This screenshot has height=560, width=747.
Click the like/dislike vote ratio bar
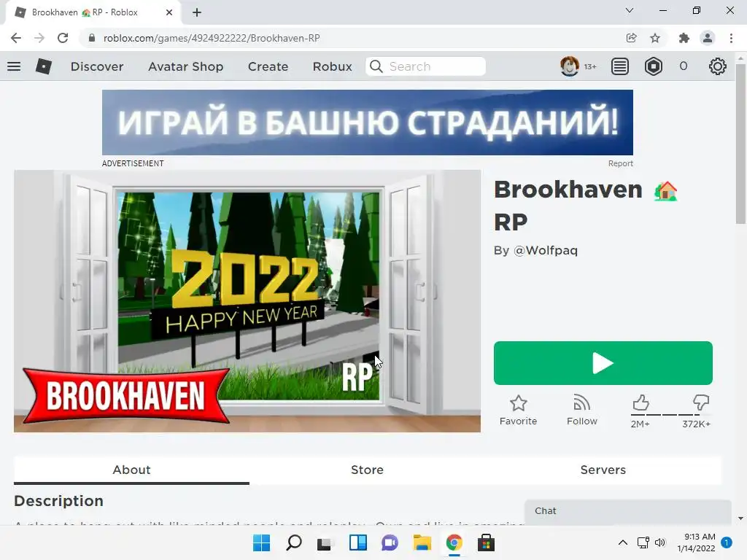tap(670, 415)
